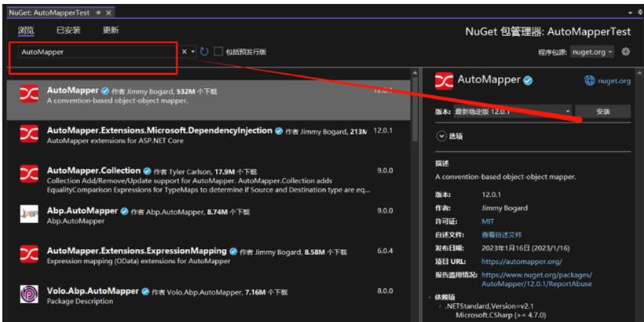Collapse the dependencies tree node
Screen dimensions: 644x322
coord(430,297)
